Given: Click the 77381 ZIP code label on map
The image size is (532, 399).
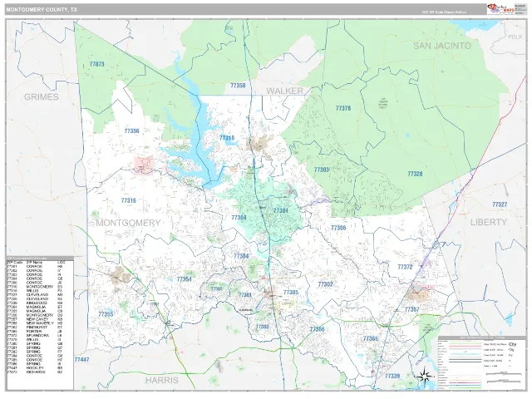Looking at the screenshot, I should [244, 295].
